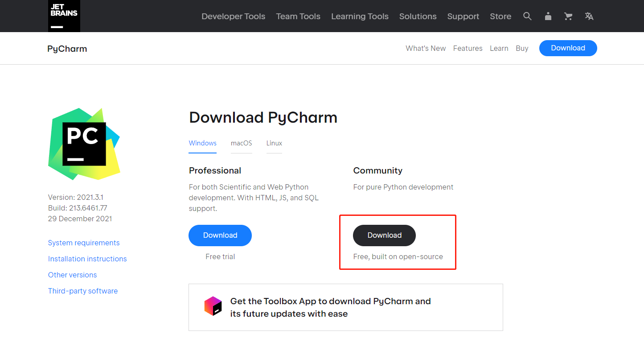The height and width of the screenshot is (343, 644).
Task: Click 'For pure Python development' description
Action: click(x=403, y=187)
